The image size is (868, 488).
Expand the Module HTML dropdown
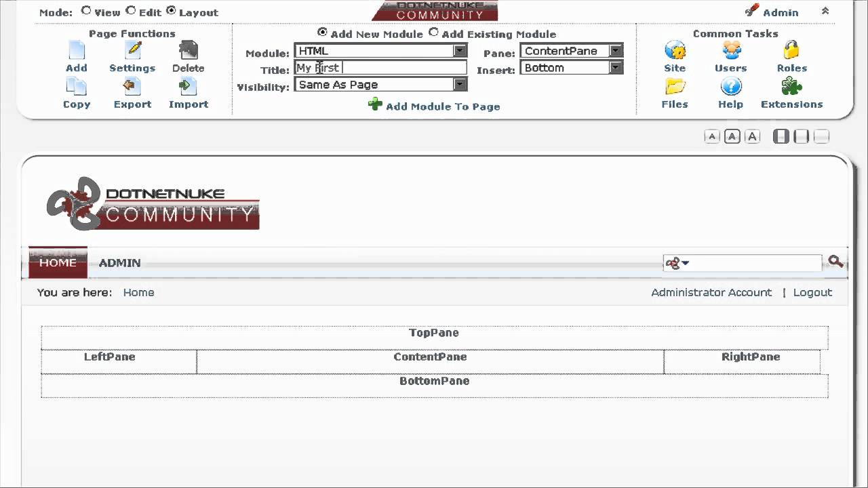click(x=380, y=51)
